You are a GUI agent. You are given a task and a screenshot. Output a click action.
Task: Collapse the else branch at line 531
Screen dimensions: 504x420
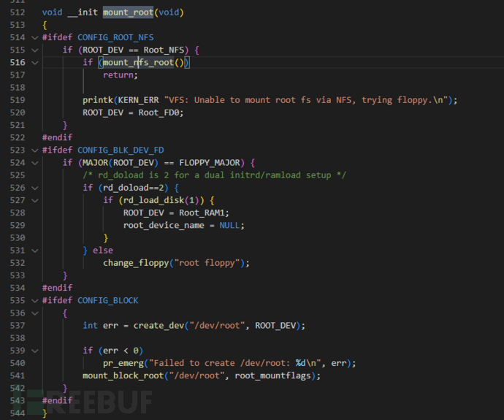coord(34,251)
